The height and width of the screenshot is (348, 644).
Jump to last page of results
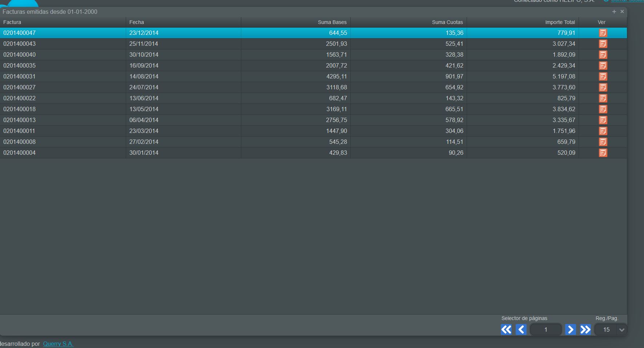585,329
